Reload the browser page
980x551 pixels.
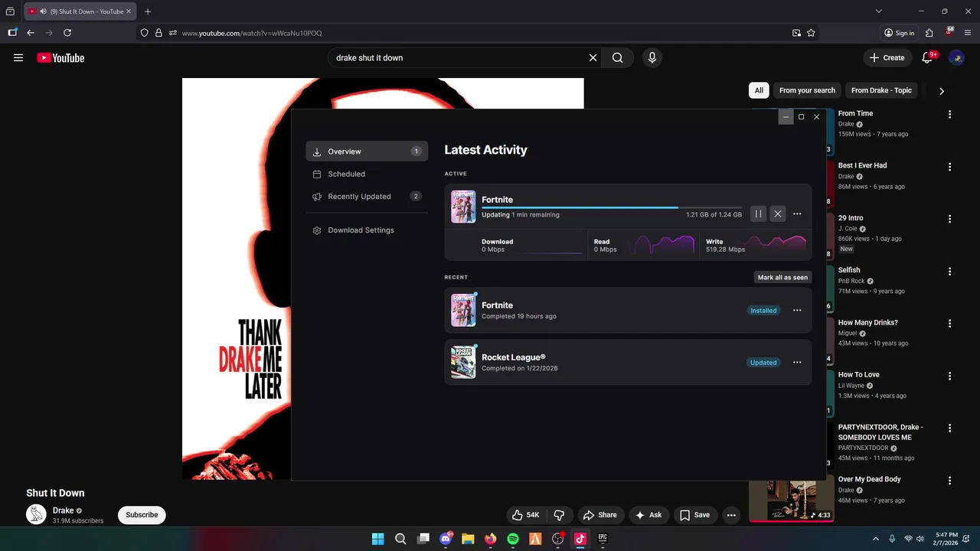(67, 33)
